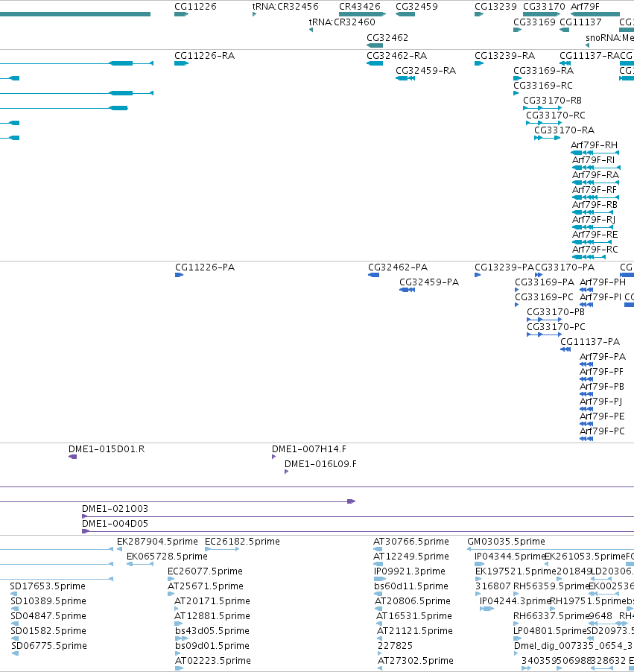Click protein CG33169-PC
634x672 pixels.
[516, 305]
